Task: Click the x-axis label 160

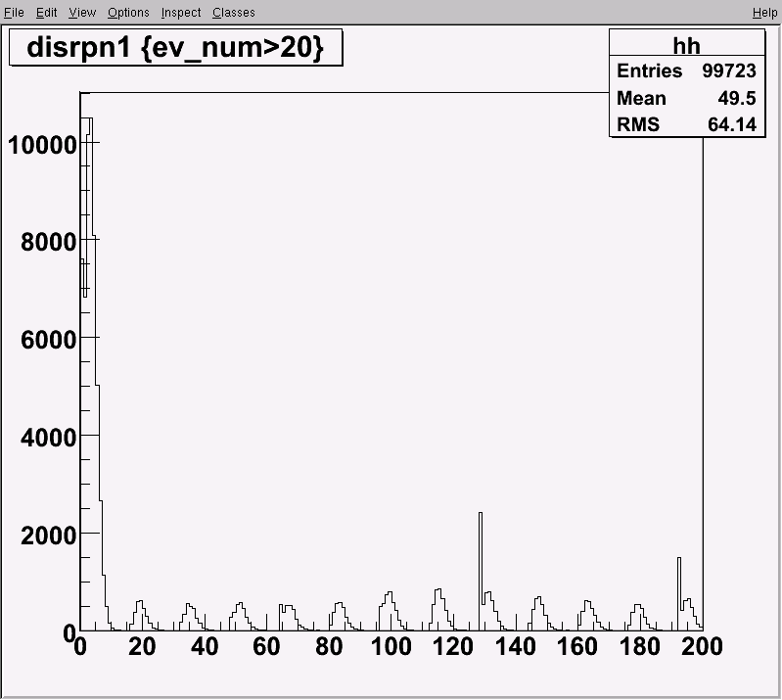Action: pyautogui.click(x=577, y=646)
